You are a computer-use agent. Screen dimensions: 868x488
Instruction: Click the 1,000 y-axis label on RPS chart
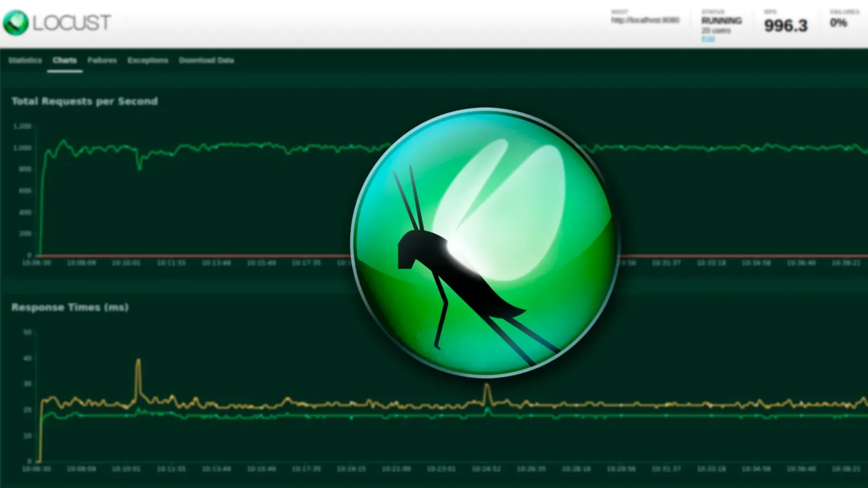(x=22, y=148)
